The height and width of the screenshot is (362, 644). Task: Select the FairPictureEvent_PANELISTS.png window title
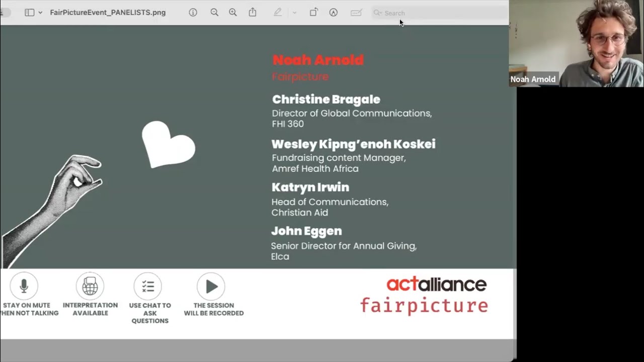coord(108,13)
